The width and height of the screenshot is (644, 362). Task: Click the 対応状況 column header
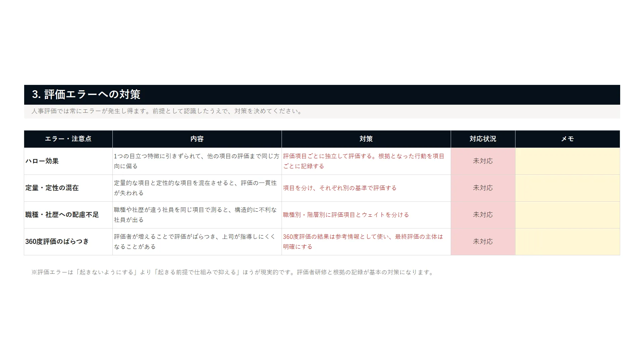coord(483,139)
